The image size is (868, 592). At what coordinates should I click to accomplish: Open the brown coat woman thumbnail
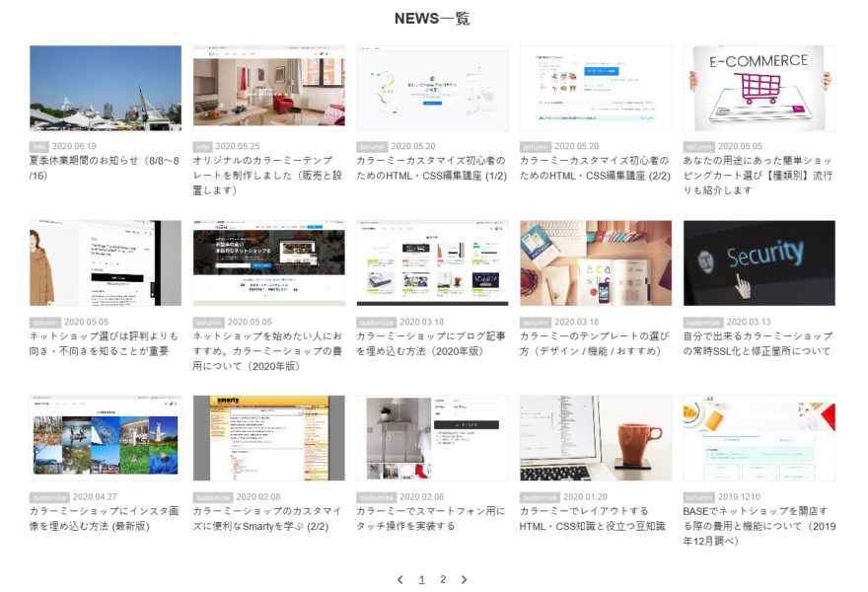click(x=106, y=263)
